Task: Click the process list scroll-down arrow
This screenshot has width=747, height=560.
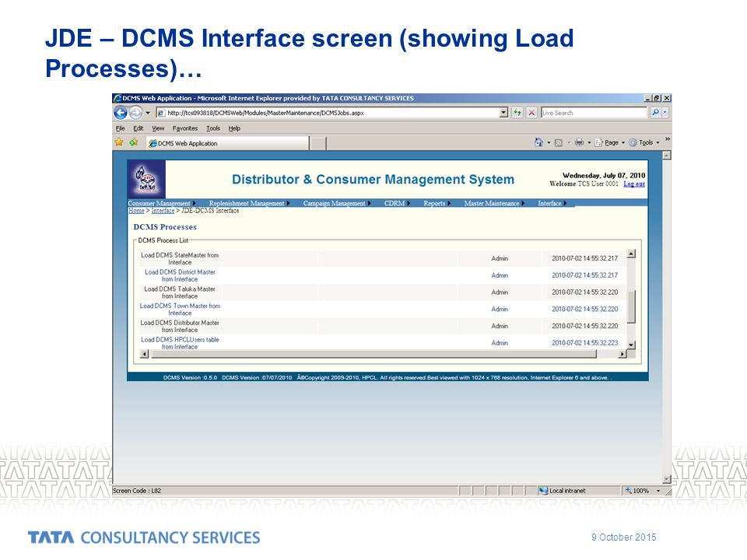Action: coord(631,345)
